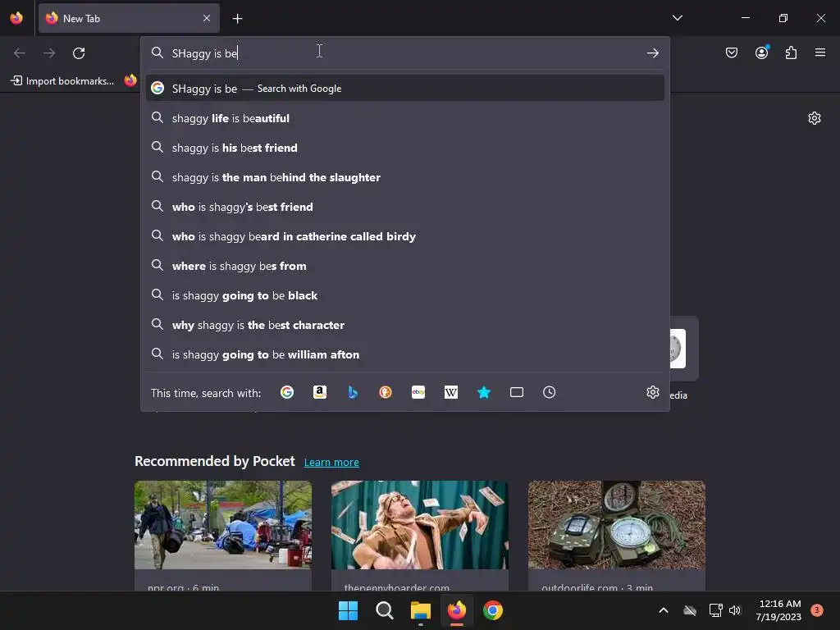
Task: Click the Firefox View icon in tab strip
Action: coord(16,18)
